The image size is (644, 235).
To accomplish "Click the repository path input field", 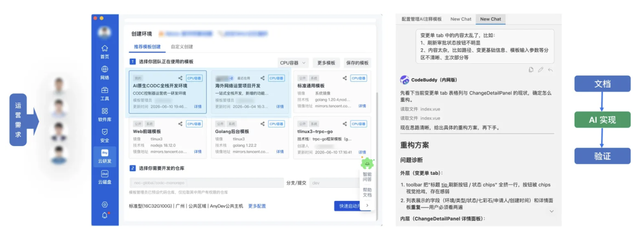I will coord(206,183).
